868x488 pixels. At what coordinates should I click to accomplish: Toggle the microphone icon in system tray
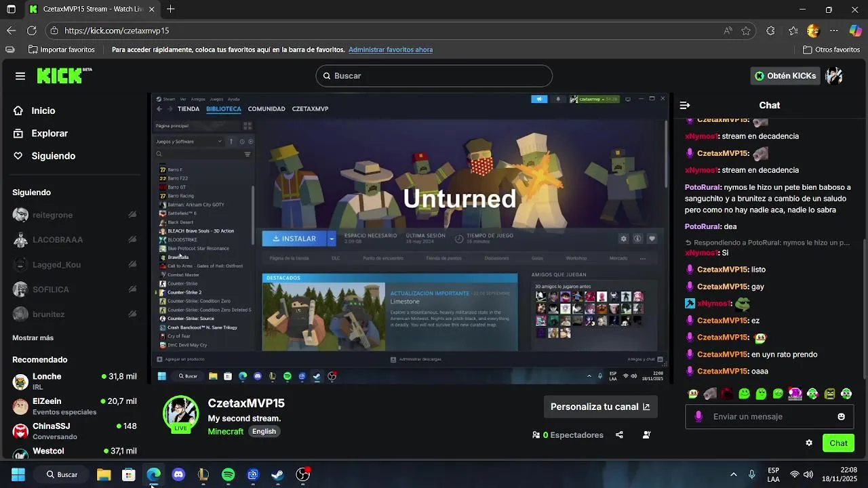751,474
